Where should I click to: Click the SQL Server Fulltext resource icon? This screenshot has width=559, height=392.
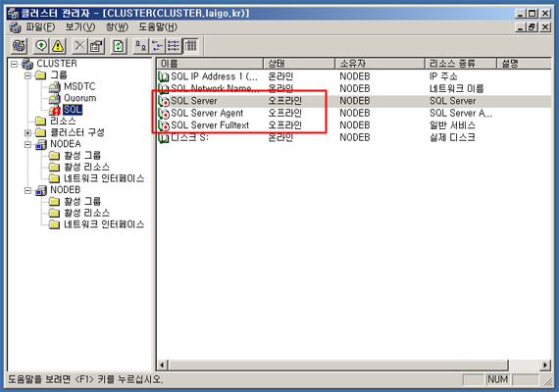tap(164, 125)
